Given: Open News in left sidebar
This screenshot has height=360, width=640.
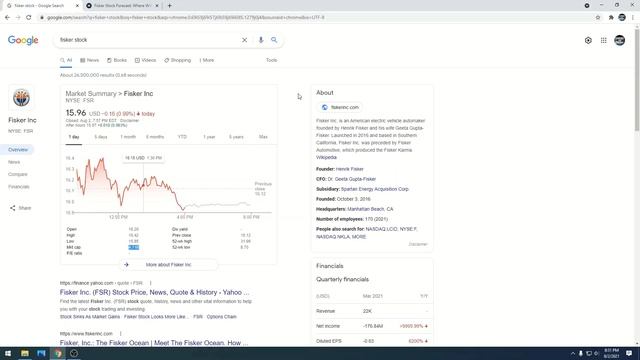Looking at the screenshot, I should (x=14, y=162).
